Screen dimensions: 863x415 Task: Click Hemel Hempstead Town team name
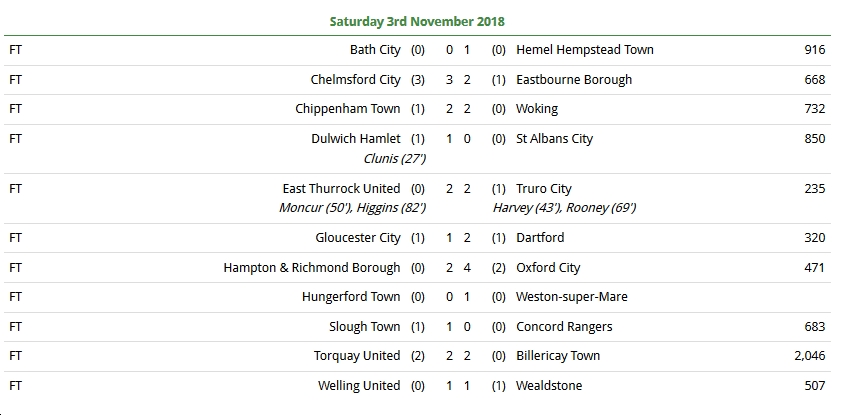[585, 50]
